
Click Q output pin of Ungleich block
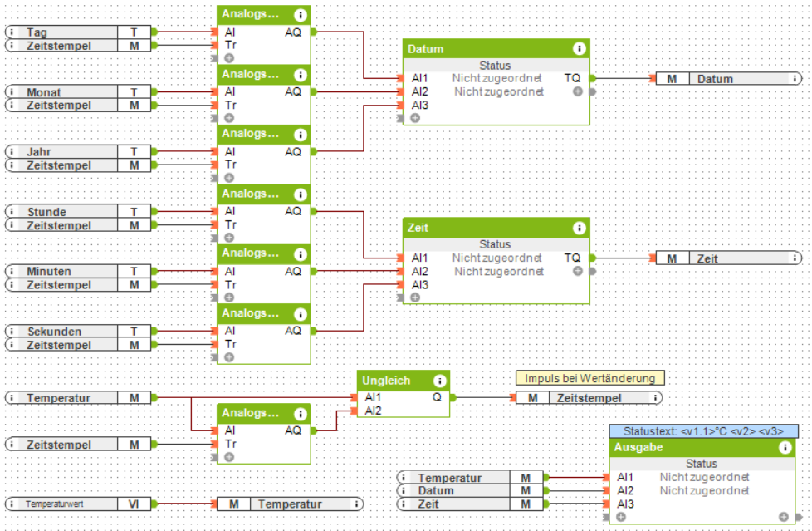(x=452, y=398)
